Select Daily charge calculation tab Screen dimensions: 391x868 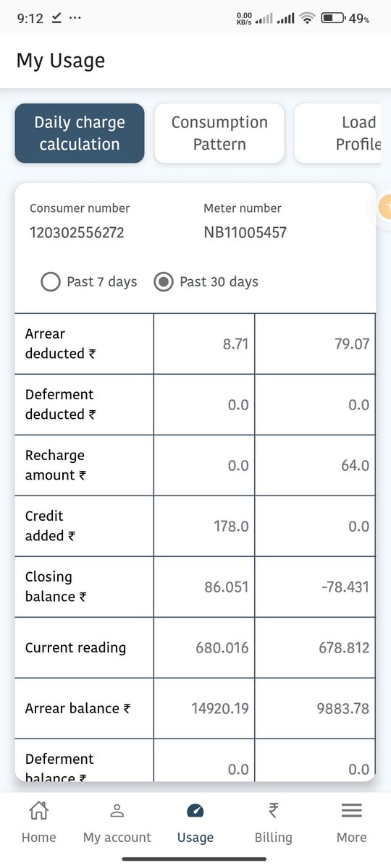[80, 133]
